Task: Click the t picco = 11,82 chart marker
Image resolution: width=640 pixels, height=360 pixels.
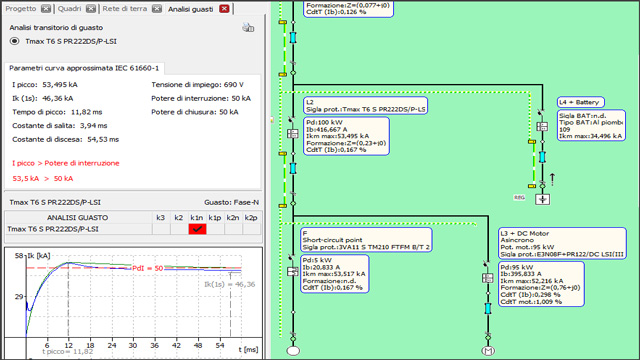Action: [67, 351]
